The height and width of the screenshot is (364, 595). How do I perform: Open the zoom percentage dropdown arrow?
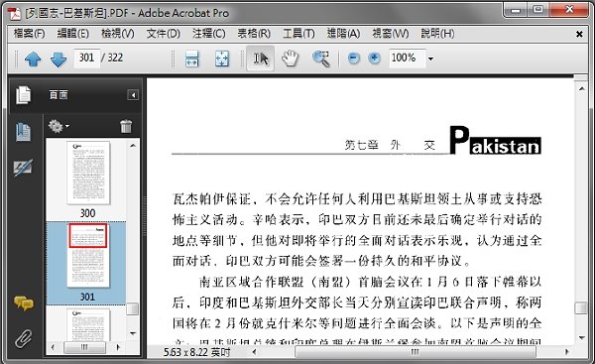tap(430, 59)
